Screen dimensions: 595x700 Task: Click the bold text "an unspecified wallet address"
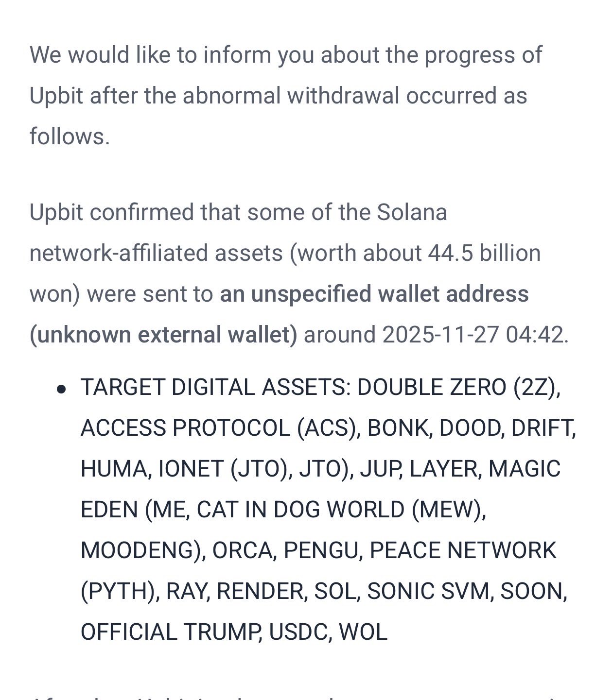pyautogui.click(x=374, y=294)
